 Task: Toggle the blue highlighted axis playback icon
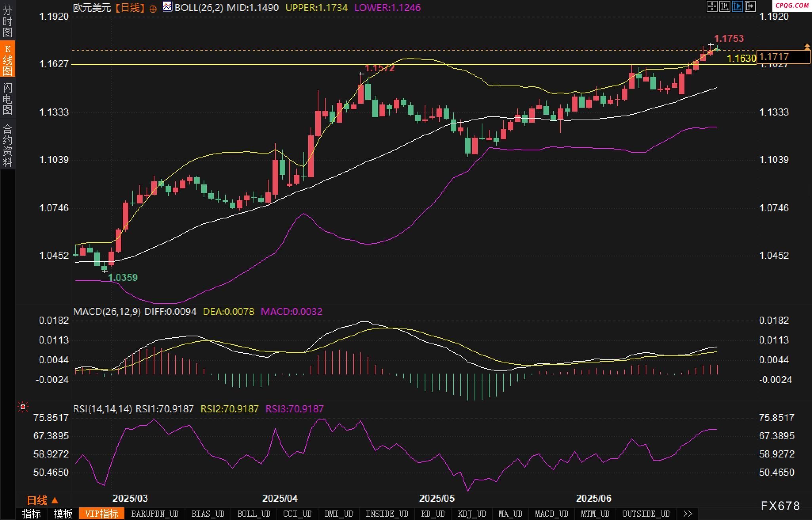[x=737, y=6]
